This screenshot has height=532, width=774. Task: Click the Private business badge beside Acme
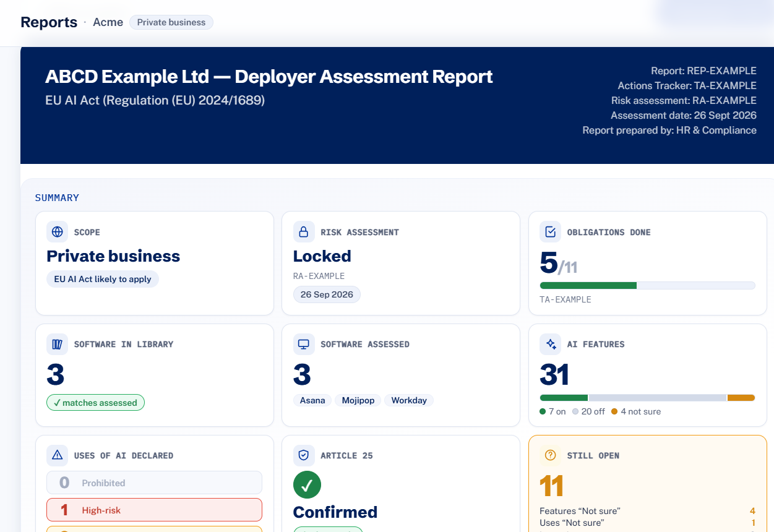(171, 22)
